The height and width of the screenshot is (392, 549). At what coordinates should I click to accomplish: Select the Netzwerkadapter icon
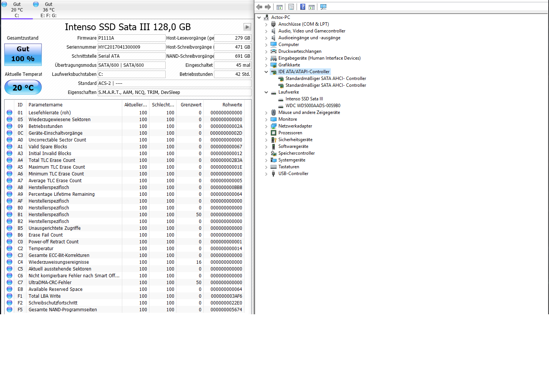274,126
